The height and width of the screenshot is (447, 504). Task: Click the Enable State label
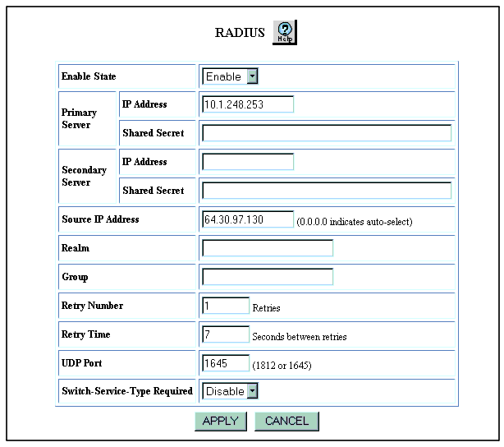pyautogui.click(x=89, y=76)
